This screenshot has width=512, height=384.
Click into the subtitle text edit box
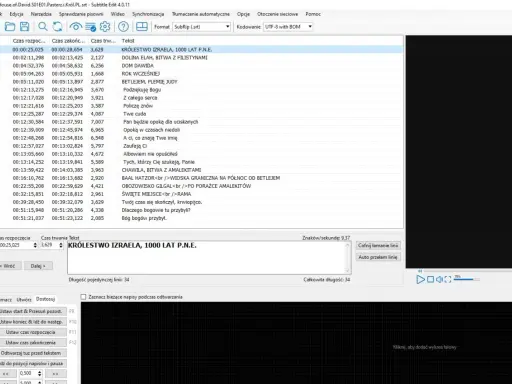click(206, 258)
